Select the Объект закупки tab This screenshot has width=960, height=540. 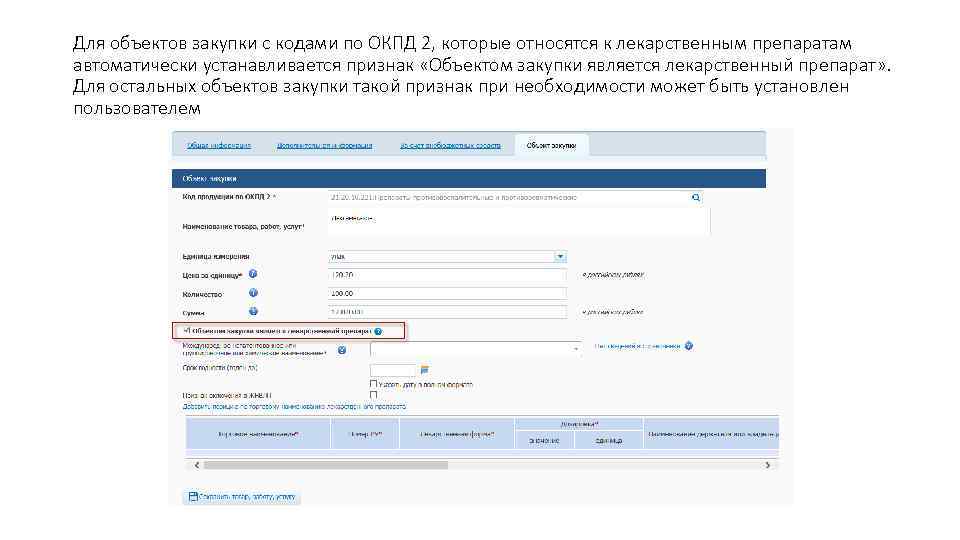pyautogui.click(x=551, y=146)
